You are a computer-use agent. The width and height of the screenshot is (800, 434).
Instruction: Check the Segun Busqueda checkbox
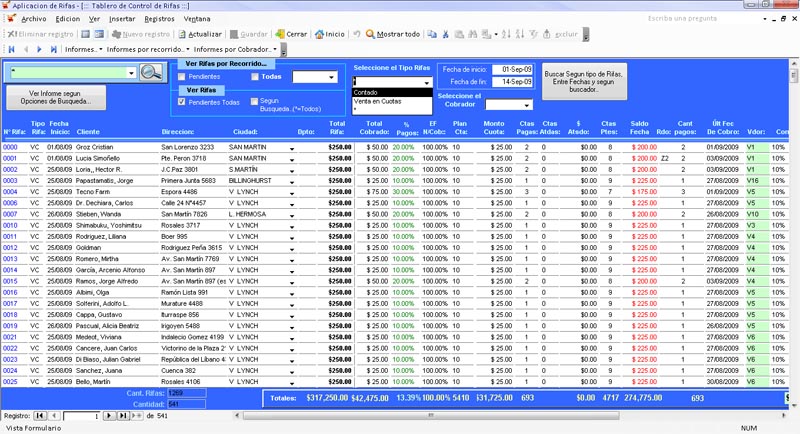(254, 101)
